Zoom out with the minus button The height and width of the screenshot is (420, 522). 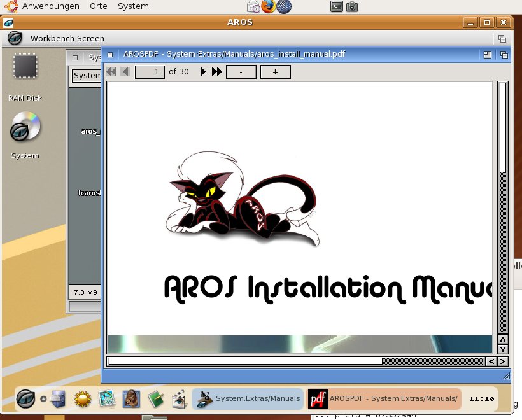click(x=241, y=72)
